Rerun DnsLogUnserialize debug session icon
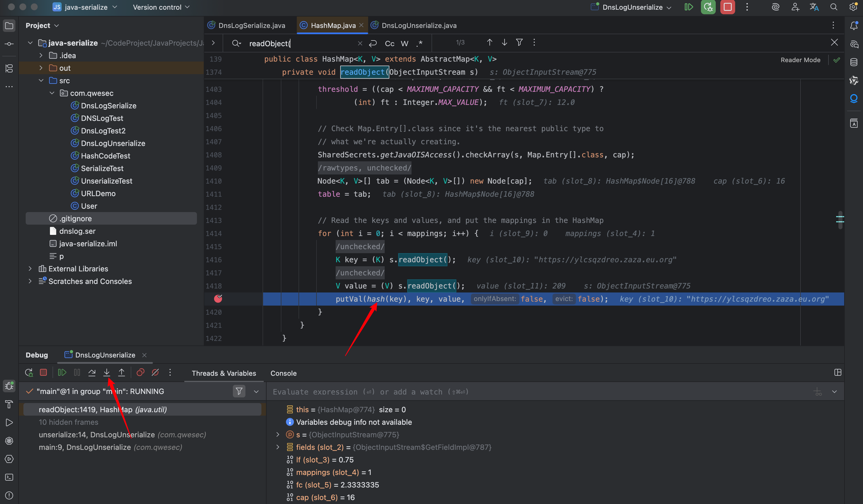863x504 pixels. 29,372
